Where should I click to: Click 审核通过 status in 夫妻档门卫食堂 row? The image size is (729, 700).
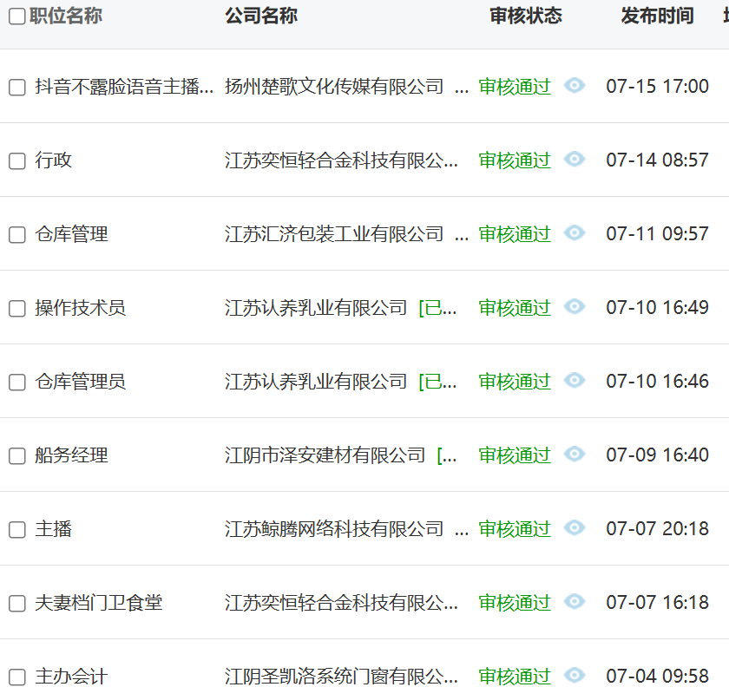pos(516,604)
